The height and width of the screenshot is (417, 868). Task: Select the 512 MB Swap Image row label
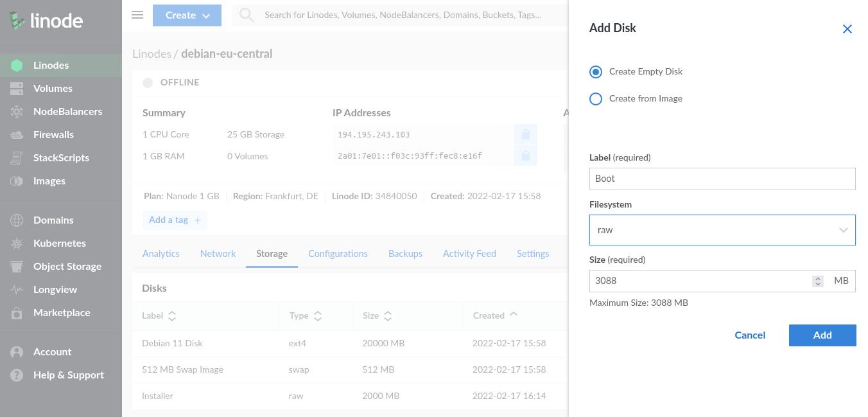(182, 370)
